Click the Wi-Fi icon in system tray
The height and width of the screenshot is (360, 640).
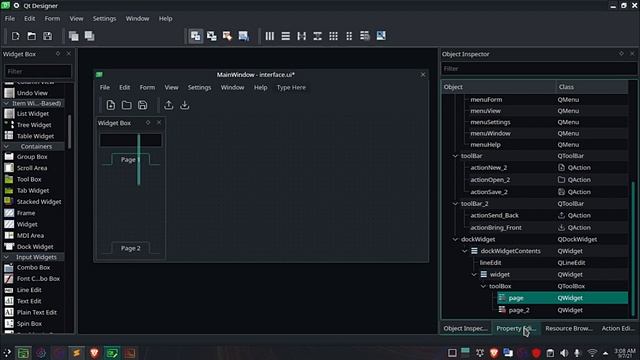click(592, 353)
